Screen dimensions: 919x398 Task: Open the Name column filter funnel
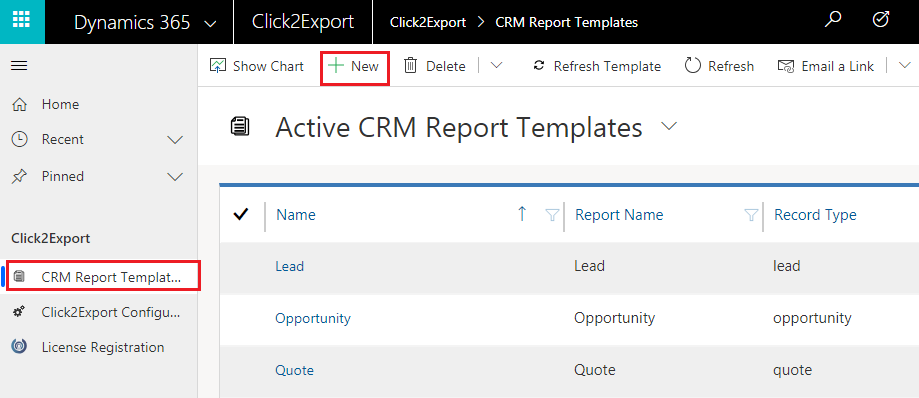[552, 216]
